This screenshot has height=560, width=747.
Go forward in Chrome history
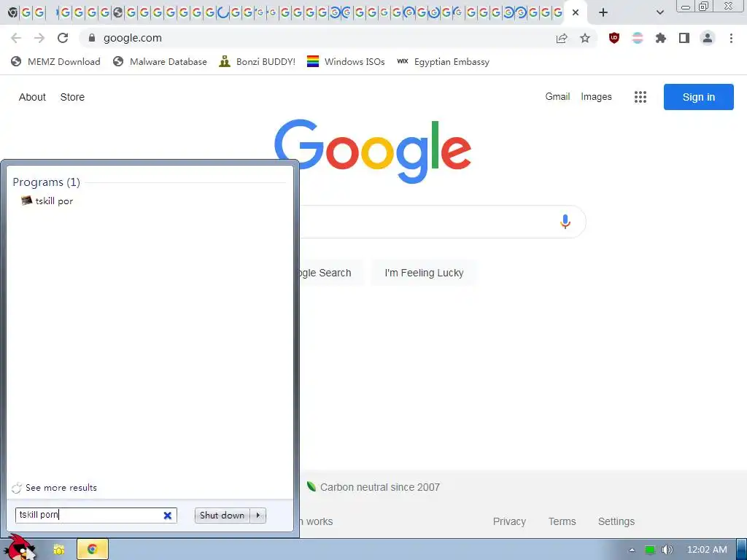click(39, 38)
